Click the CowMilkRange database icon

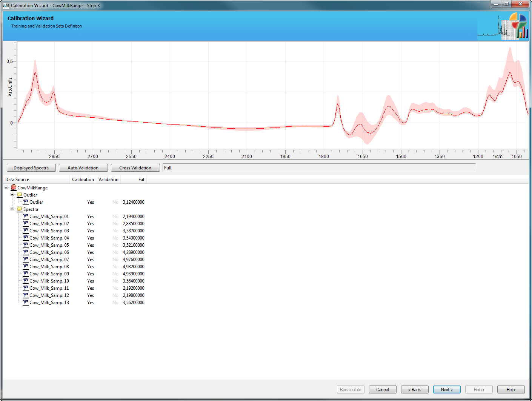tap(14, 187)
